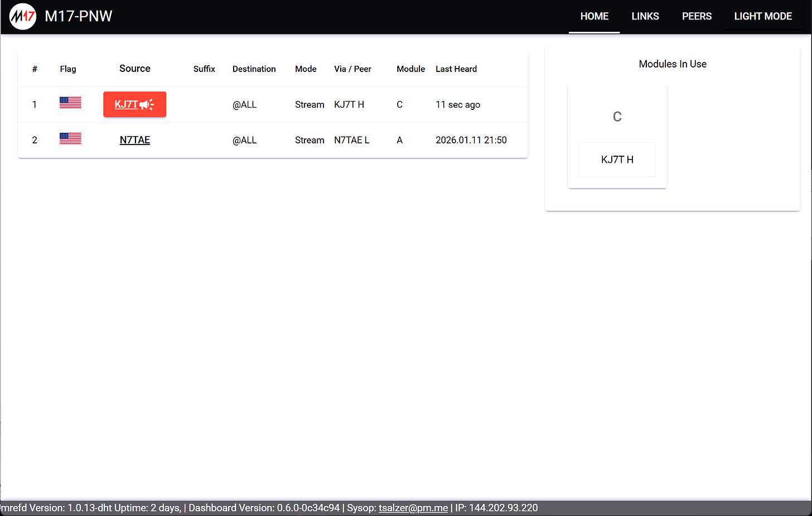Screen dimensions: 812x516
Task: Click the Mode column header
Action: pyautogui.click(x=306, y=69)
